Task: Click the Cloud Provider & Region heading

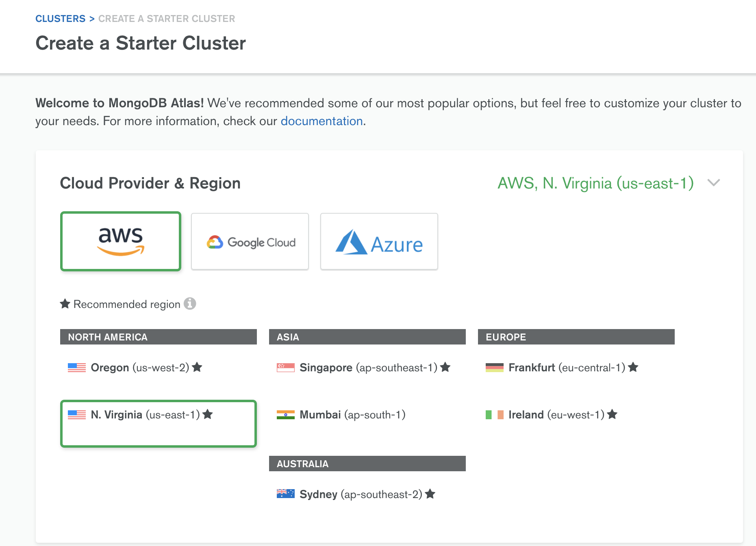Action: click(150, 183)
